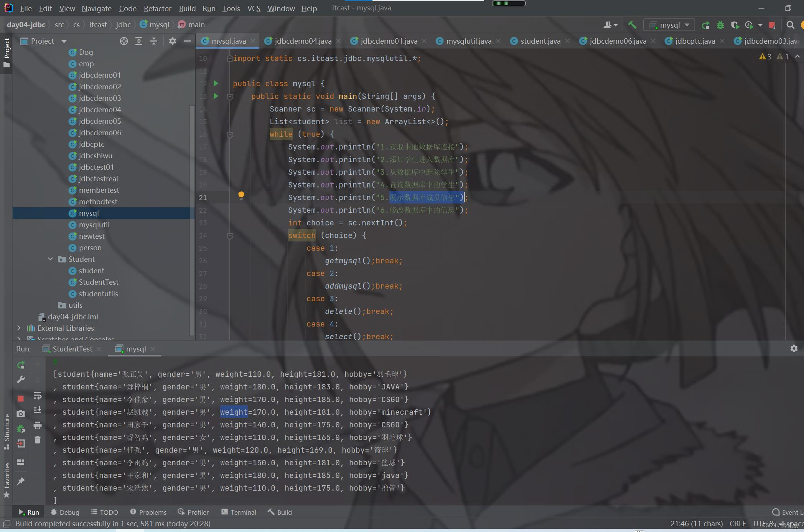The width and height of the screenshot is (804, 532).
Task: Click the intention lightbulb on line 21
Action: [x=241, y=195]
